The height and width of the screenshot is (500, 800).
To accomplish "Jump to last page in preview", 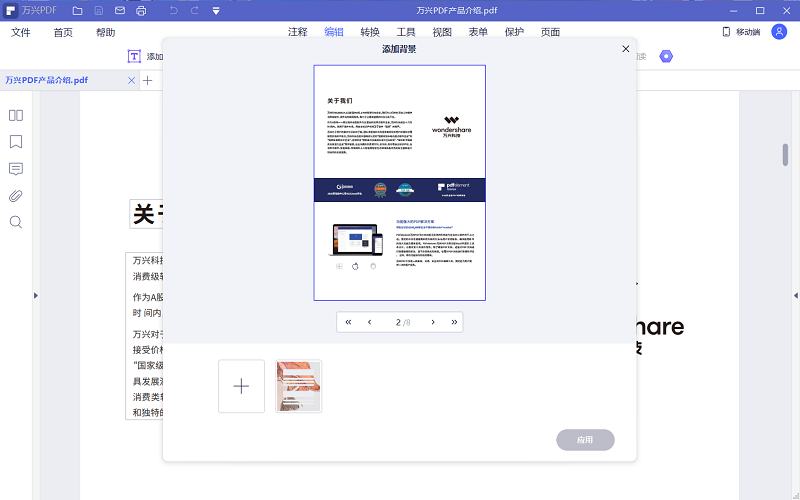I will coord(454,322).
